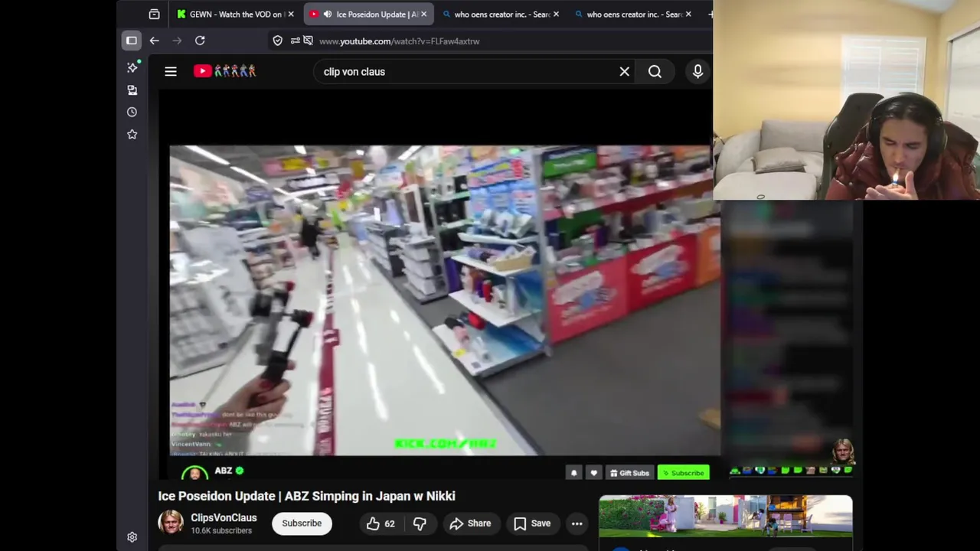Open the shield privacy protection icon
The image size is (980, 551).
click(278, 41)
